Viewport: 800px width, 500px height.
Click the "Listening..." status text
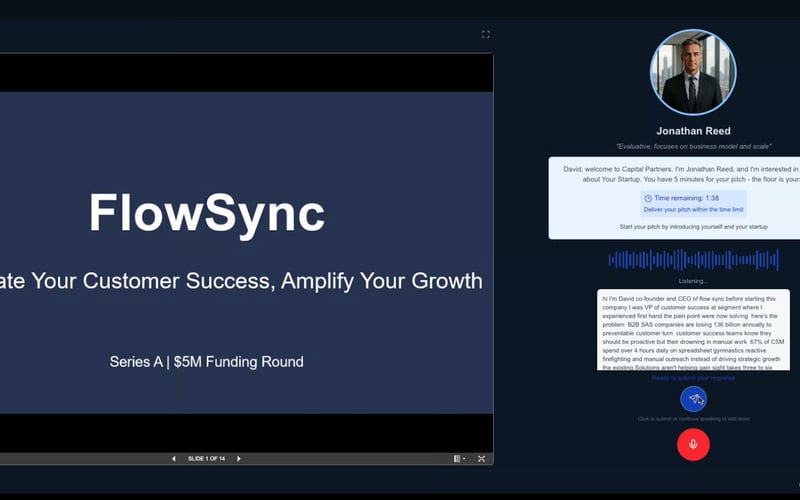click(x=693, y=281)
